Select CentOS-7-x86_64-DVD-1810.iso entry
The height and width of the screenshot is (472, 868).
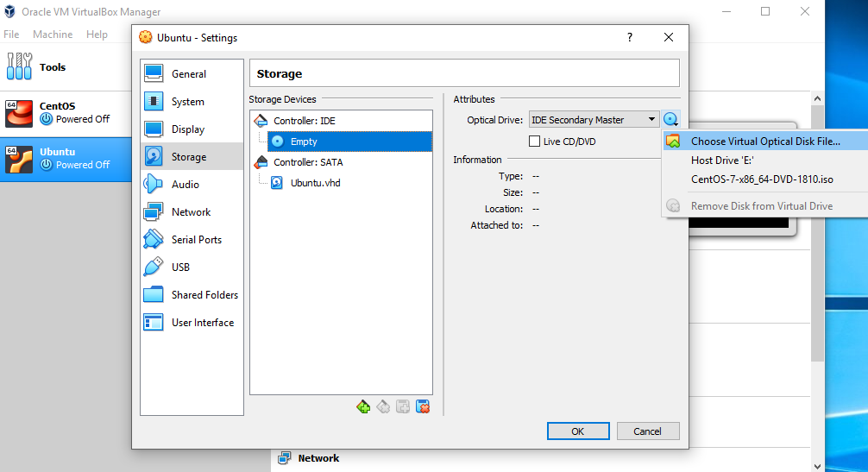coord(765,179)
